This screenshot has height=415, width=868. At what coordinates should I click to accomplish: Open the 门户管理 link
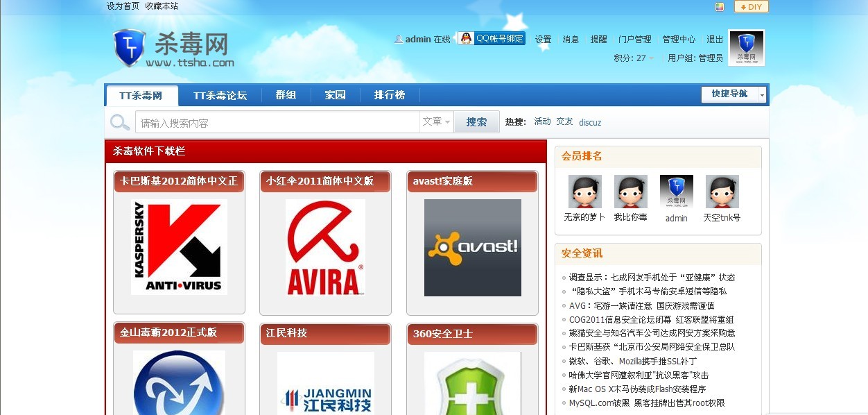pos(634,40)
